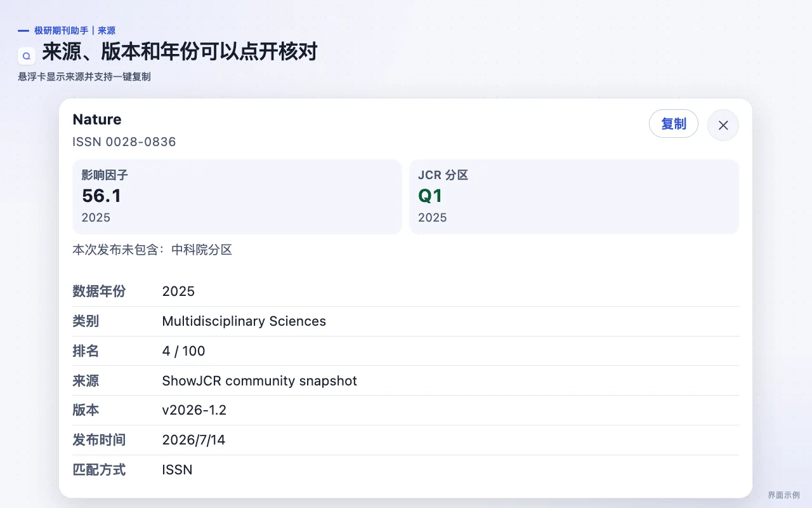
Task: Select the version value "v2026-1.2"
Action: (x=194, y=410)
